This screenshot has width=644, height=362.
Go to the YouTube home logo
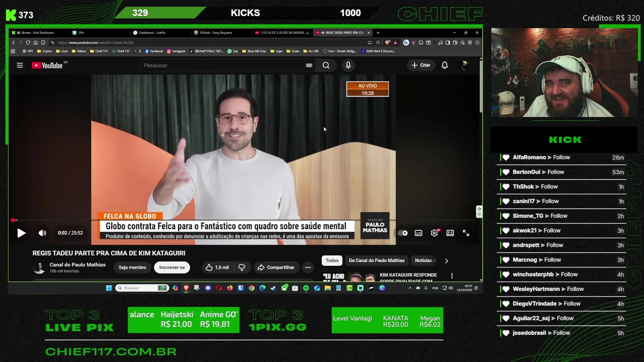[x=48, y=65]
